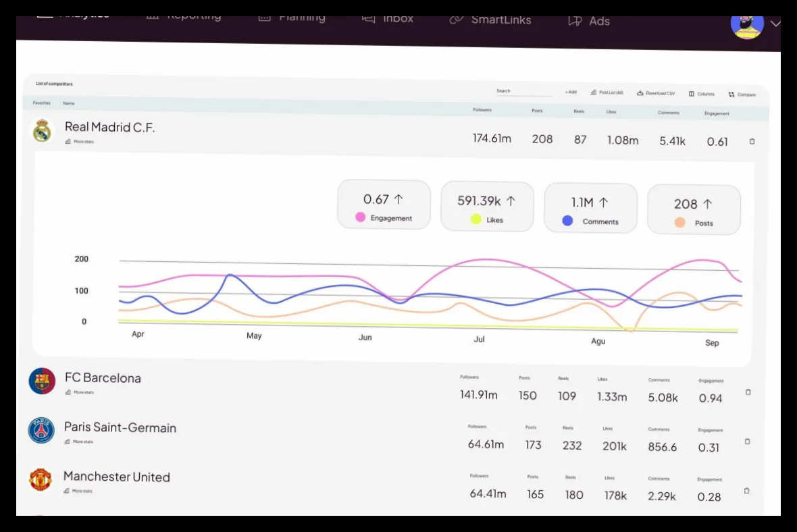Click the Sep label on chart axis
The width and height of the screenshot is (797, 532).
coord(712,343)
